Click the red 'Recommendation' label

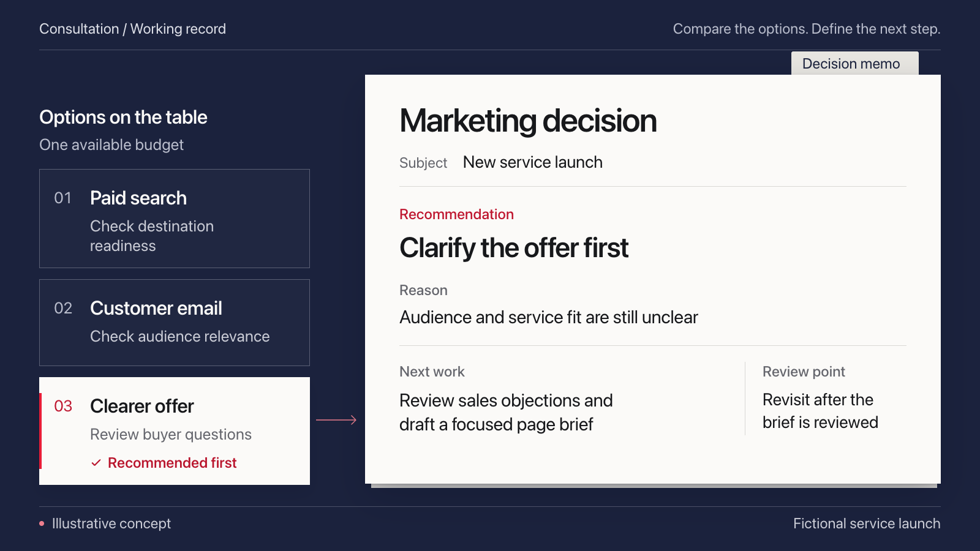tap(456, 214)
